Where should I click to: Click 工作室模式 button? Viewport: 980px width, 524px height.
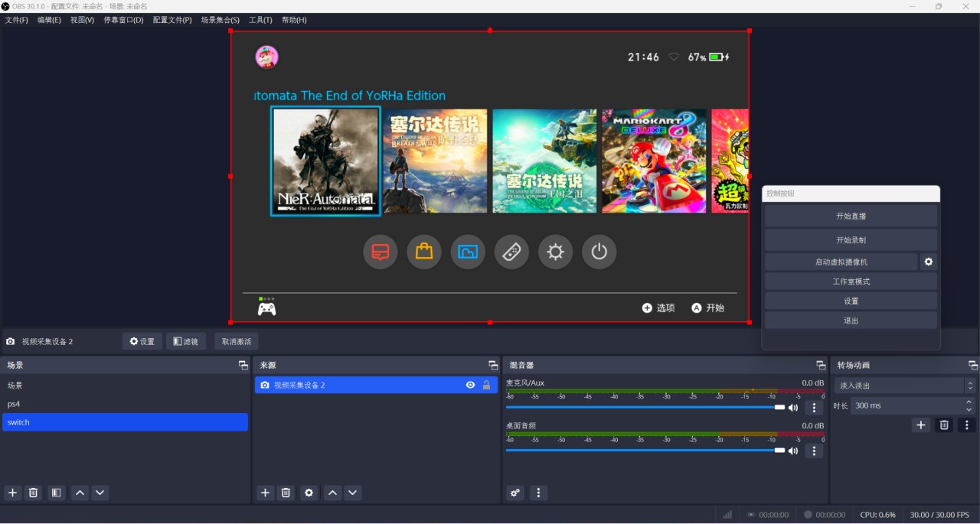pyautogui.click(x=851, y=282)
